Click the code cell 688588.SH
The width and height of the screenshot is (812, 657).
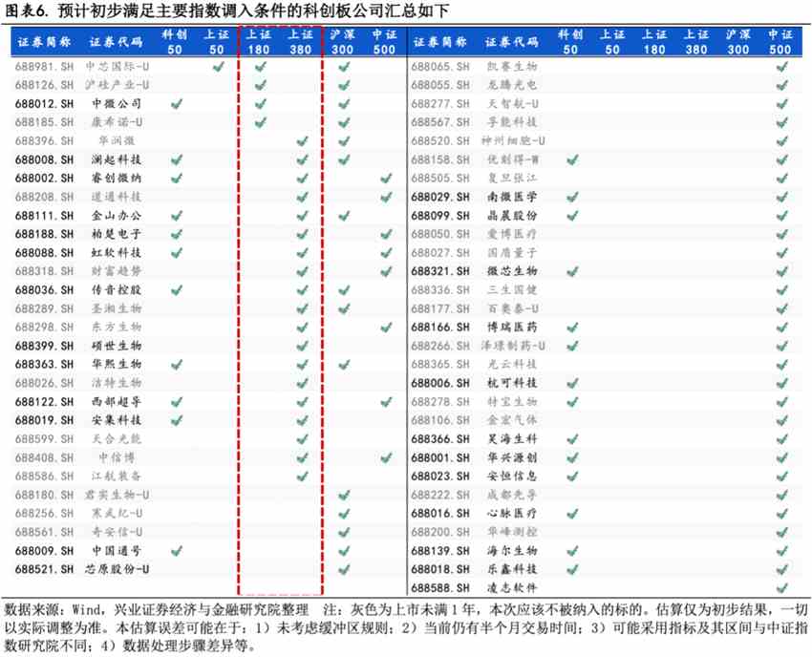click(x=440, y=588)
